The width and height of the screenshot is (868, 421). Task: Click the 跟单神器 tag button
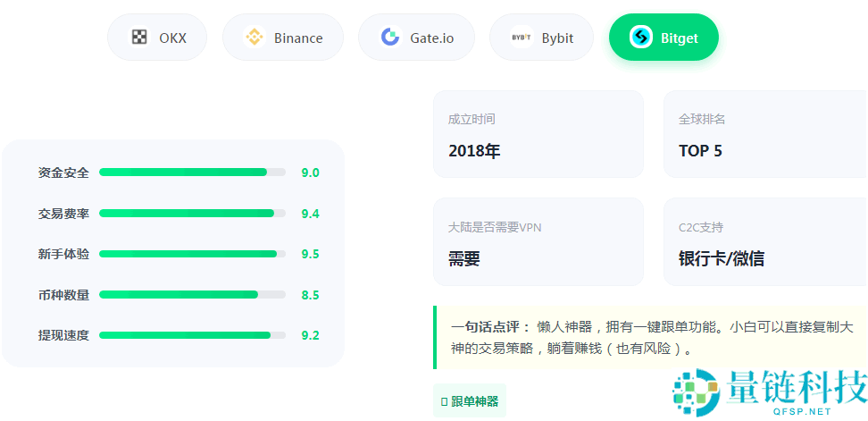coord(470,400)
